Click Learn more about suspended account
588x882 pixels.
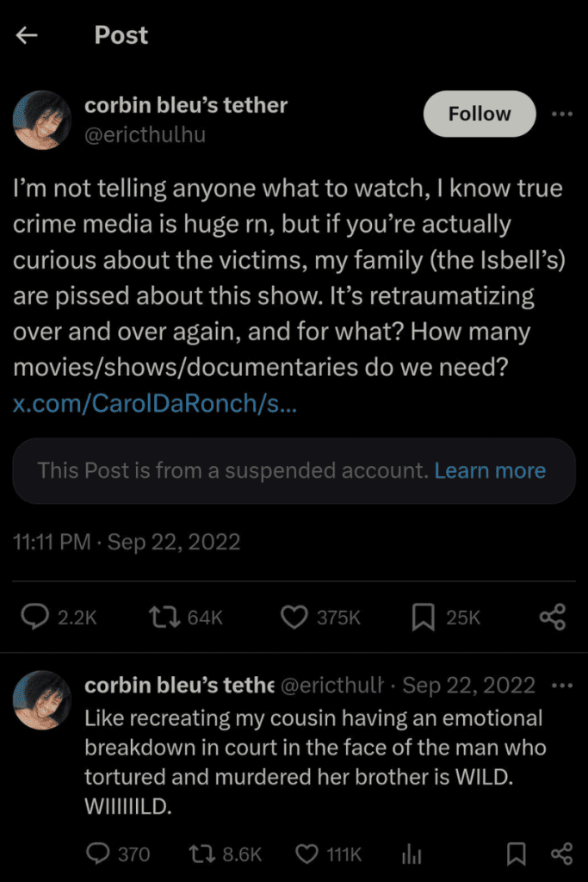[x=490, y=470]
